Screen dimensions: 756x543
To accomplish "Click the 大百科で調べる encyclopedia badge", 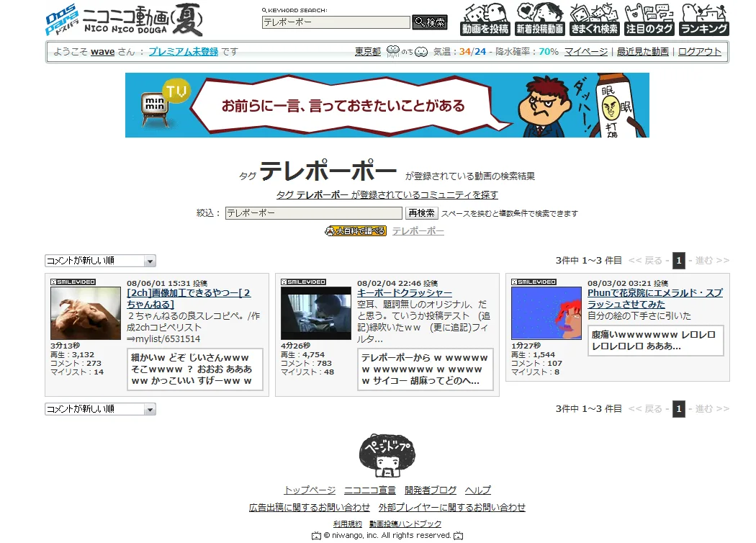I will pyautogui.click(x=356, y=231).
